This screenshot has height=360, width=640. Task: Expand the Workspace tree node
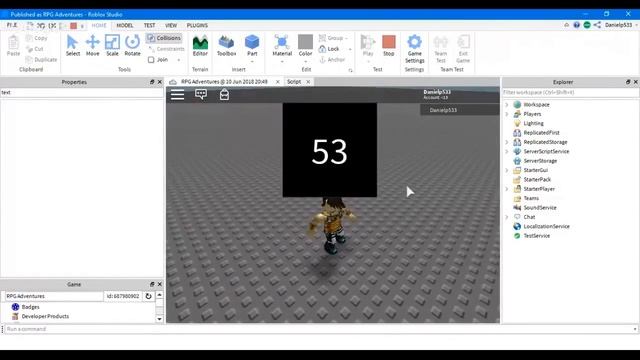[507, 104]
